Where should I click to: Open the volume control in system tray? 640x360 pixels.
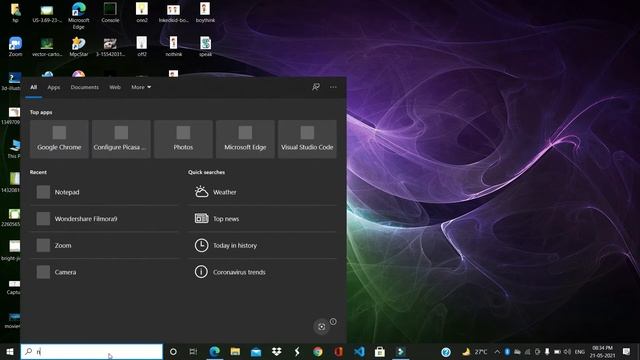click(567, 351)
